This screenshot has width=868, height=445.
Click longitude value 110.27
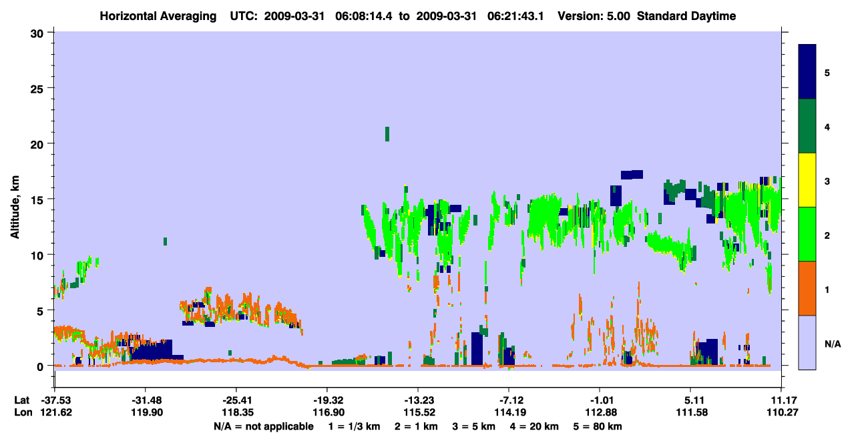pos(781,413)
